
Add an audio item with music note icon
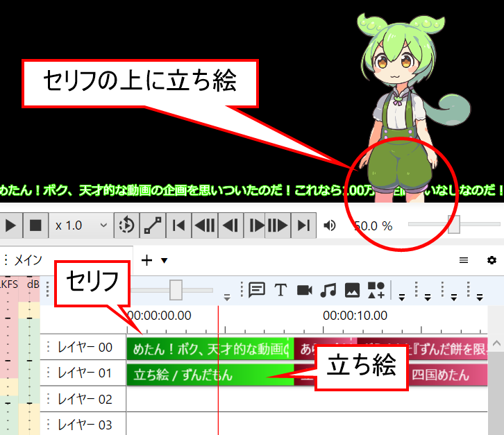pos(328,290)
